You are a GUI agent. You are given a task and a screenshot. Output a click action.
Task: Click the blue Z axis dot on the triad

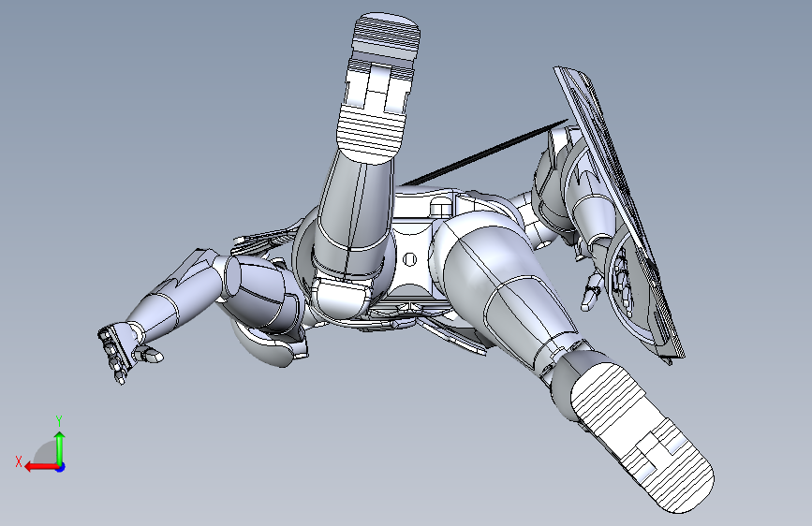(61, 467)
